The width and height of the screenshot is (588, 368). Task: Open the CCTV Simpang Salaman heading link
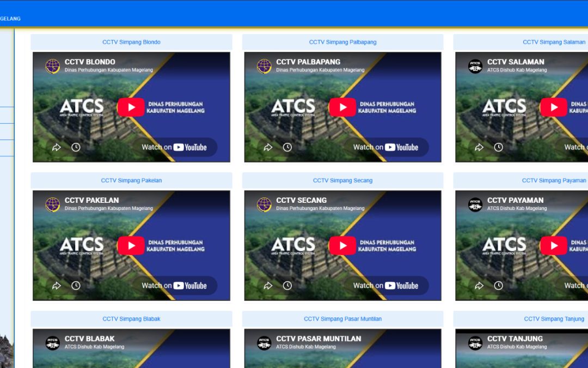click(554, 42)
